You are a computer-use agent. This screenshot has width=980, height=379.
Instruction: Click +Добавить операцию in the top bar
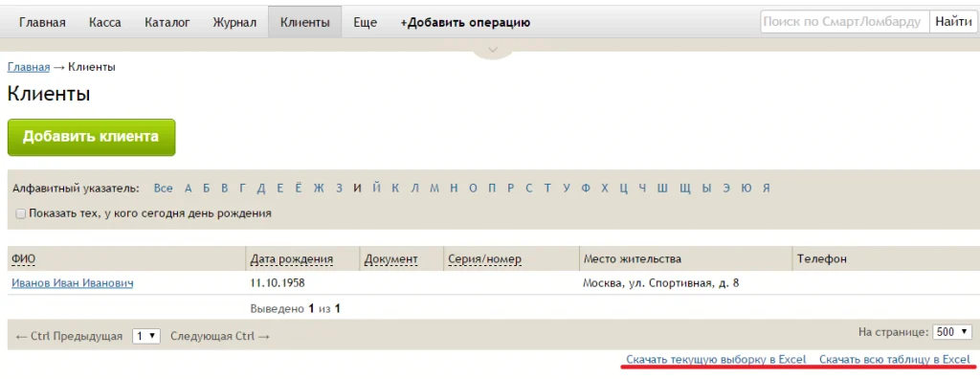pyautogui.click(x=466, y=23)
